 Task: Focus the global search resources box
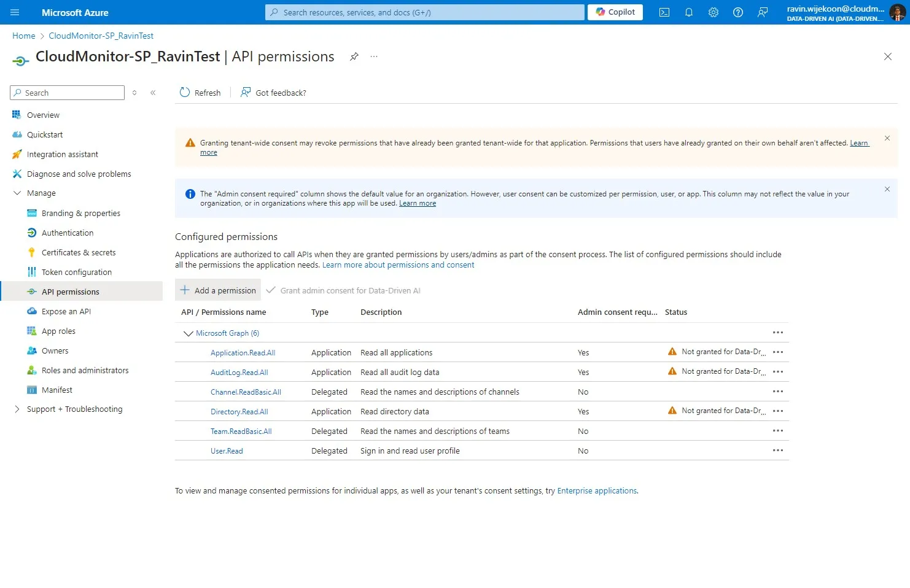coord(425,12)
